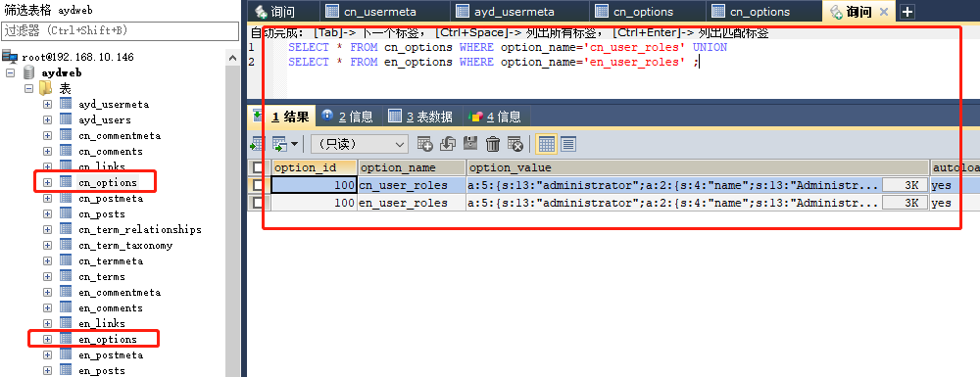The width and height of the screenshot is (980, 377).
Task: Check the cn_user_roles row checkbox
Action: 258,185
